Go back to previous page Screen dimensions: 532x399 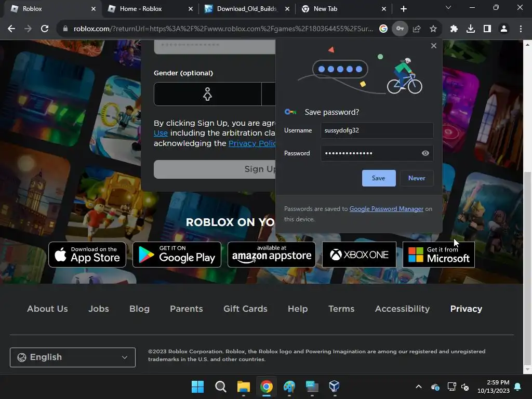tap(11, 29)
